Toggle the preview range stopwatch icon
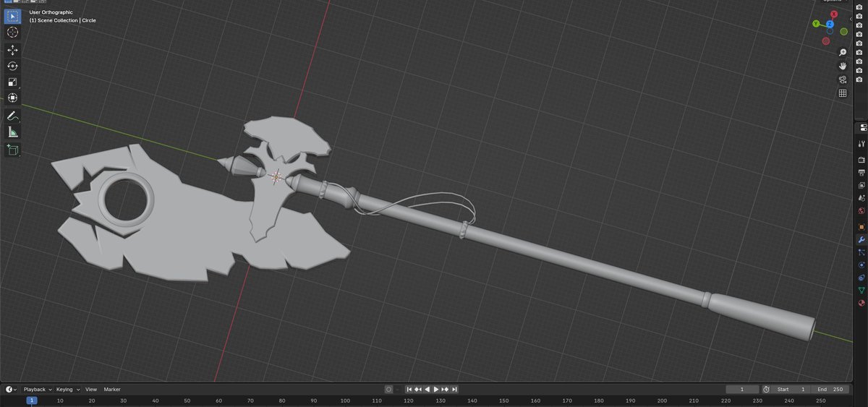 pos(766,389)
